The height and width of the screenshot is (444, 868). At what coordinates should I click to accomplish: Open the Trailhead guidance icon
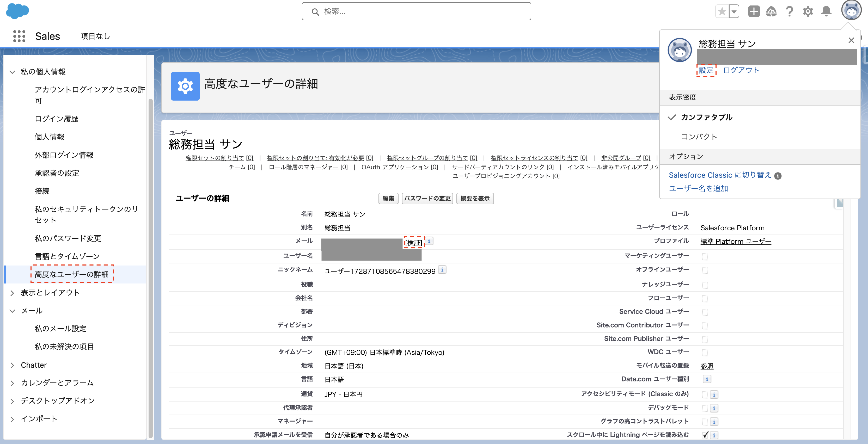pyautogui.click(x=771, y=11)
